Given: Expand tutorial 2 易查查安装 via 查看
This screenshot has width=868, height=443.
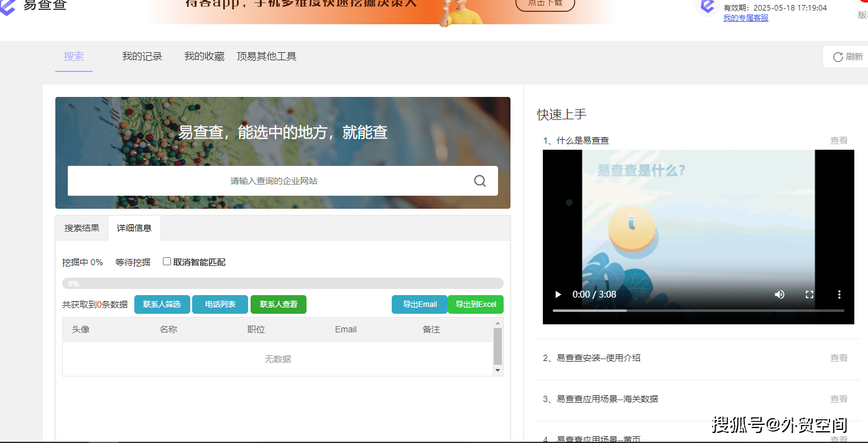Looking at the screenshot, I should click(839, 358).
